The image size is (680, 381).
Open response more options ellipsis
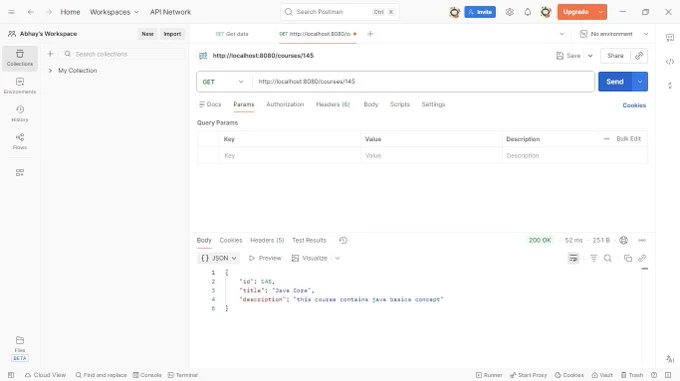[x=642, y=240]
